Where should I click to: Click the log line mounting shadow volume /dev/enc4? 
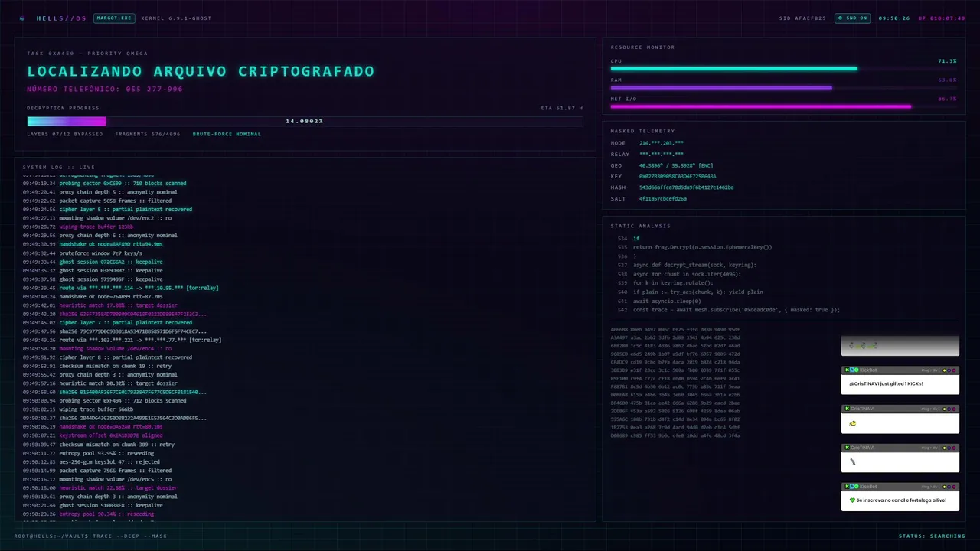tap(97, 348)
